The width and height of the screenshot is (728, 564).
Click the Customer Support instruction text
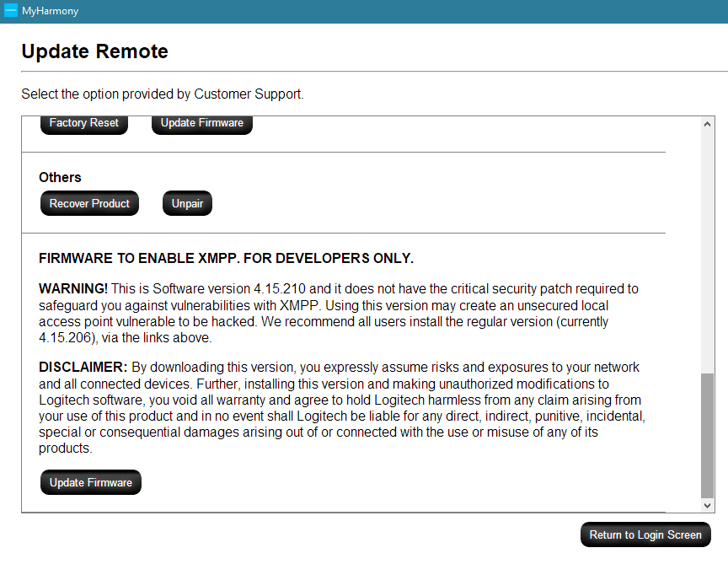162,94
